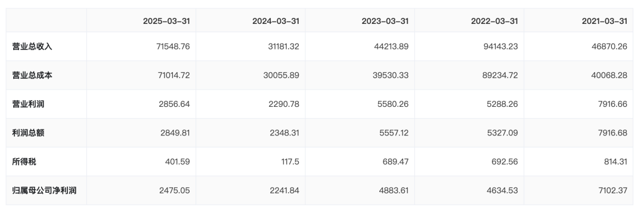Screen dimensions: 644x216
Task: Select the cell showing 71548.76
Action: (x=173, y=47)
